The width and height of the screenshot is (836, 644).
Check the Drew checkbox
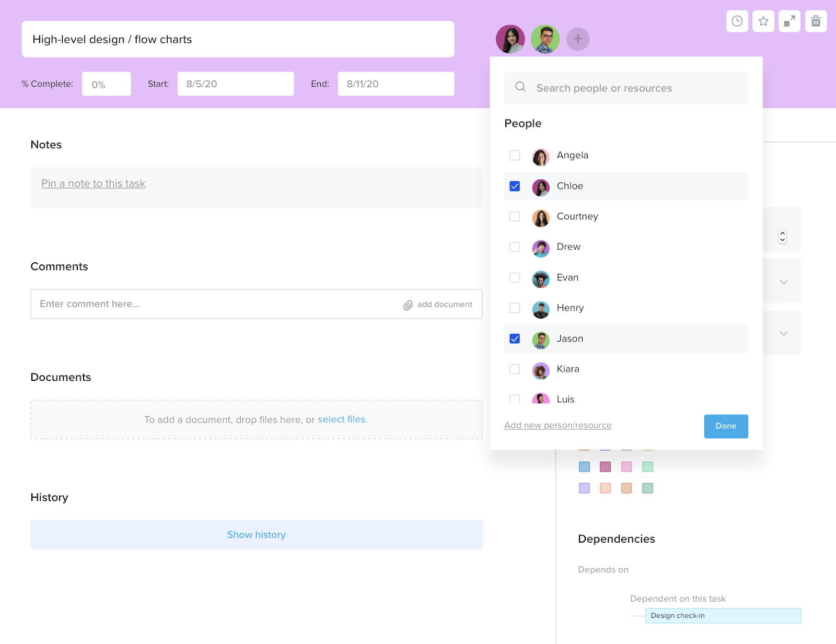point(515,247)
